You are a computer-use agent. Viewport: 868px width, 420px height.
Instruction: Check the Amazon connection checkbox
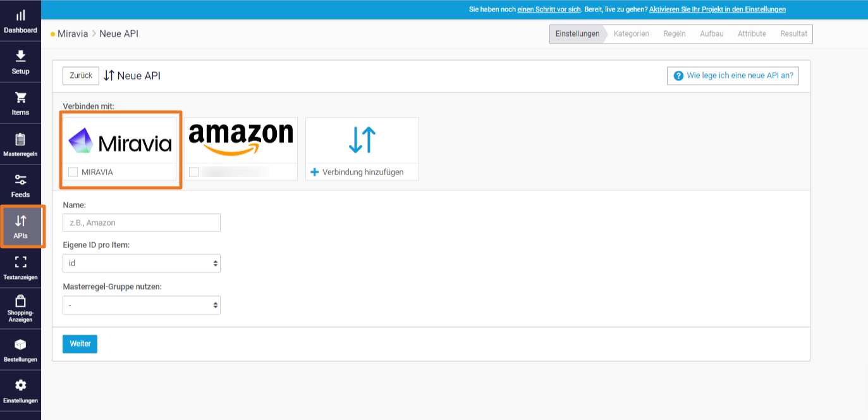click(194, 172)
